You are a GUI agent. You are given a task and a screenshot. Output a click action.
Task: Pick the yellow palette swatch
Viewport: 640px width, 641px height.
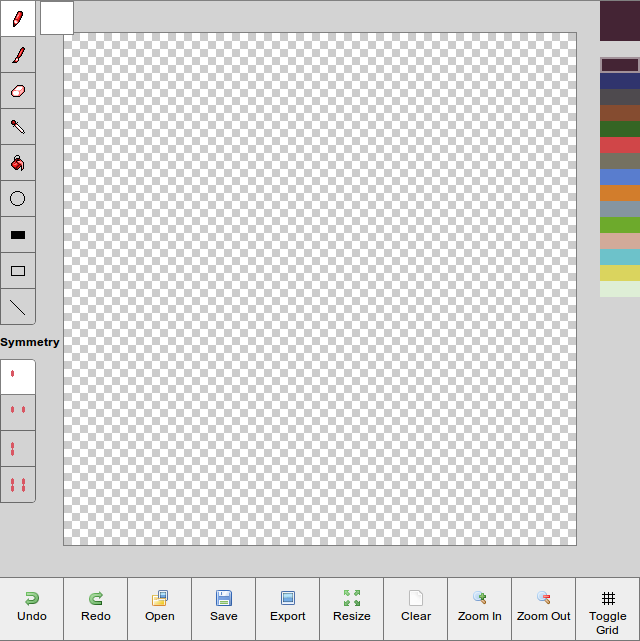(x=620, y=273)
